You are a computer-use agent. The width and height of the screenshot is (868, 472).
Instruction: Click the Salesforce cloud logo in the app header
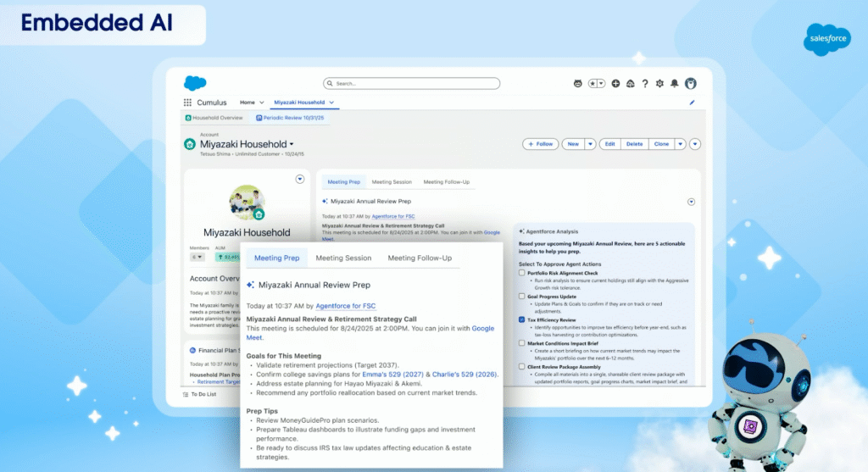click(195, 83)
